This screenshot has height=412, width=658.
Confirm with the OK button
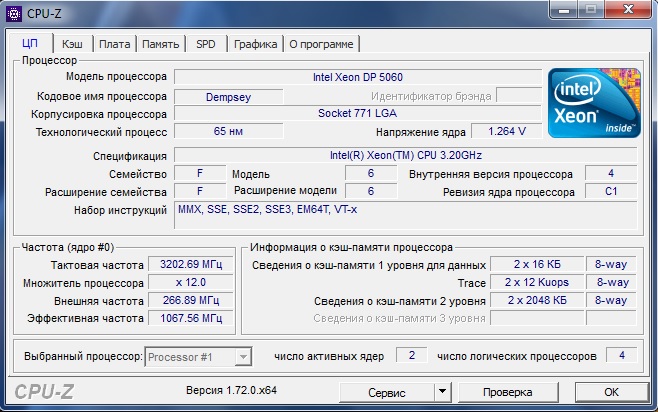pos(611,391)
